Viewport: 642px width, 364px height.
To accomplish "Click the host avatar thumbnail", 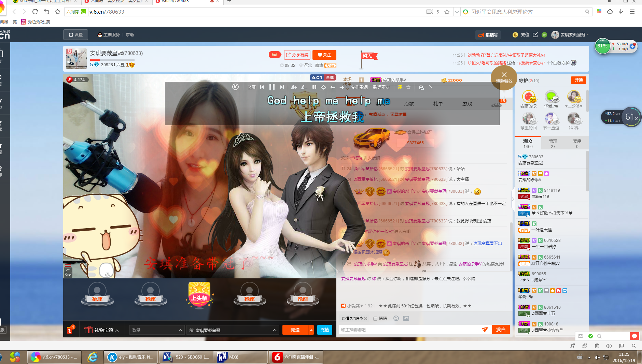I will 76,59.
